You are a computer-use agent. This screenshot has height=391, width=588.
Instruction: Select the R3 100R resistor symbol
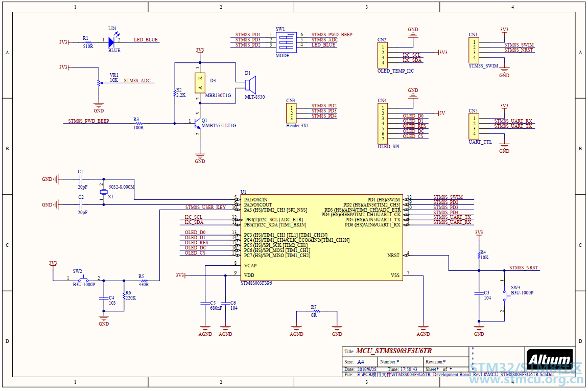click(139, 123)
